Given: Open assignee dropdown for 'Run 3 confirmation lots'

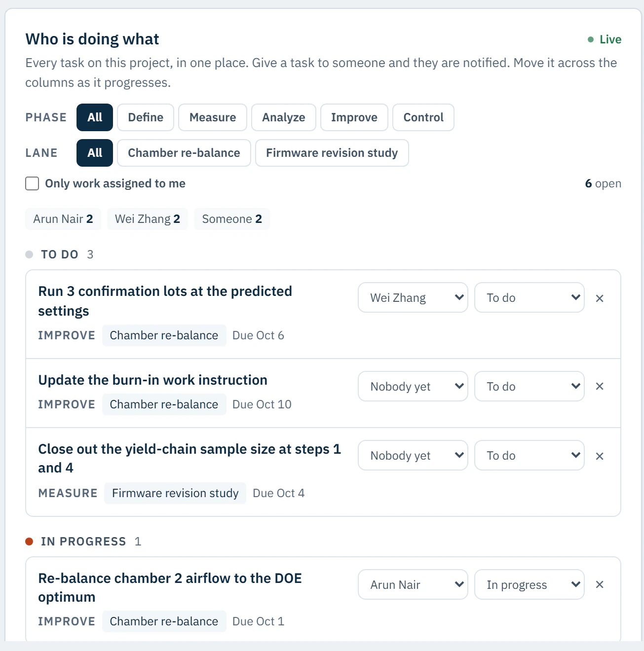Looking at the screenshot, I should [413, 297].
